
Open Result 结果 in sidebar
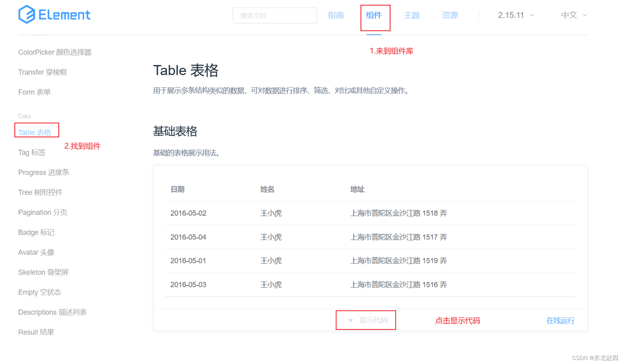[x=36, y=332]
